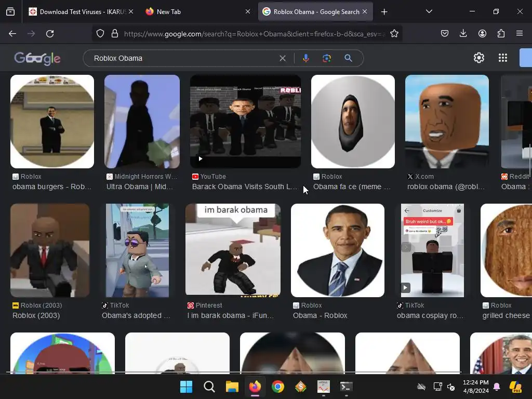Open the TikTok Obama's adopted image
This screenshot has width=532, height=399.
tap(137, 250)
